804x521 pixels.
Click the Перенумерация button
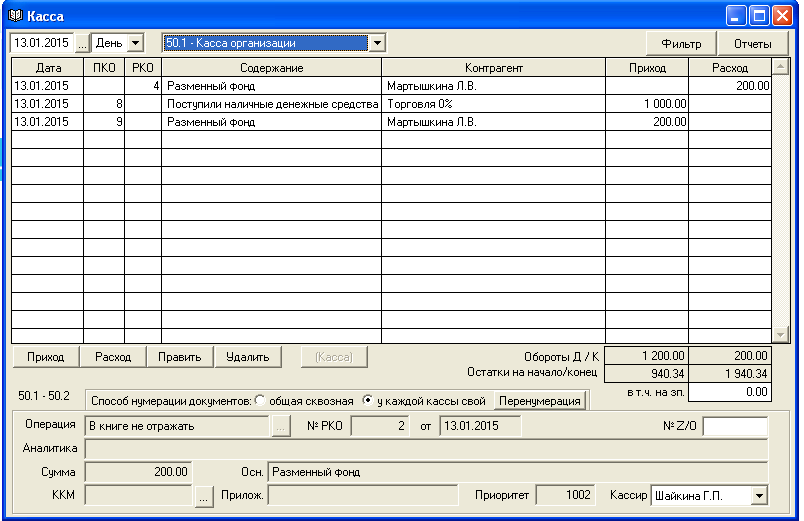[x=540, y=401]
